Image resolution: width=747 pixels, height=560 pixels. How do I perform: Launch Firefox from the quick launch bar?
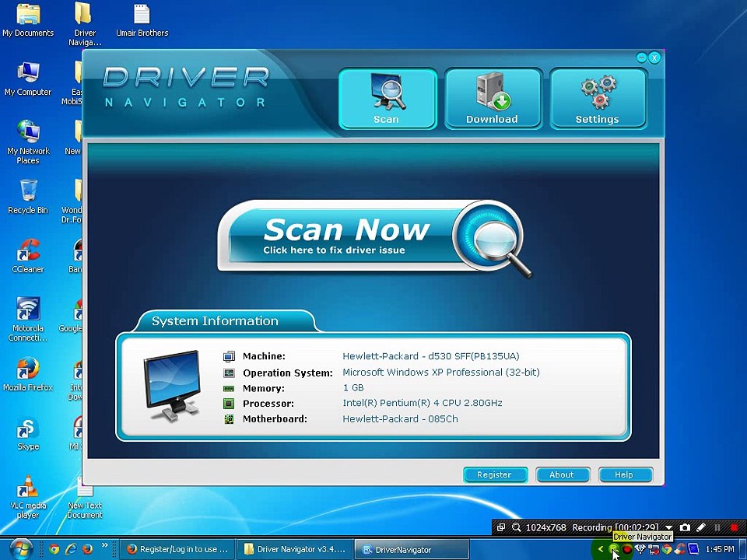[x=87, y=549]
